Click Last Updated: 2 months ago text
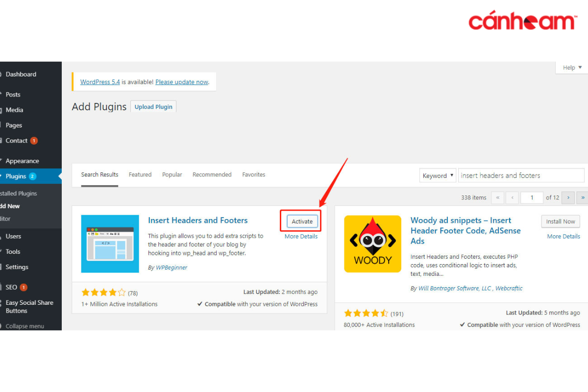The width and height of the screenshot is (588, 392). pos(280,292)
